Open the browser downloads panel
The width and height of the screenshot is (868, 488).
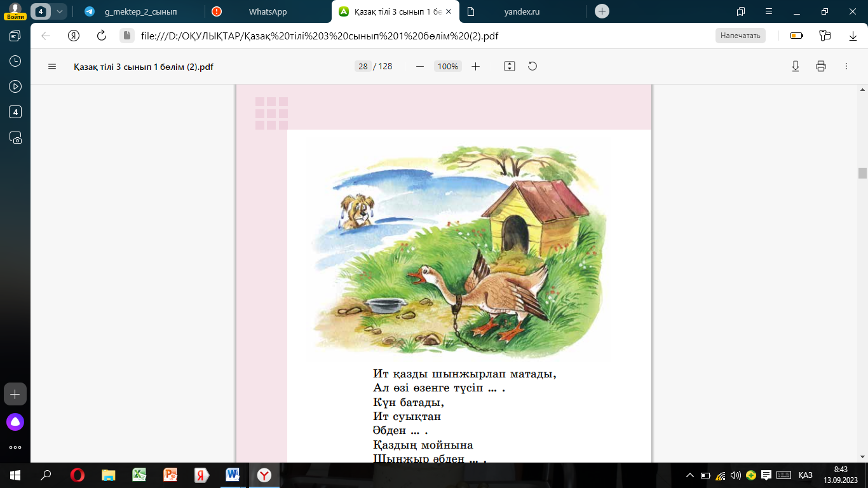point(853,36)
